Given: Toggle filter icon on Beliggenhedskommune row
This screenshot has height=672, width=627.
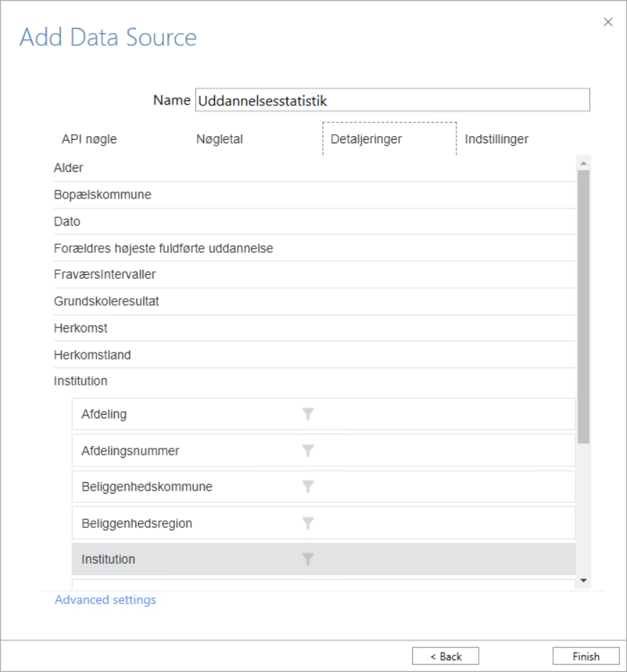Looking at the screenshot, I should 307,486.
